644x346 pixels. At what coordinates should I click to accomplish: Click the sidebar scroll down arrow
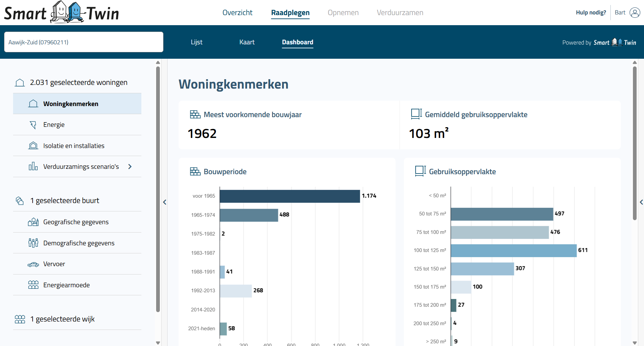[158, 343]
